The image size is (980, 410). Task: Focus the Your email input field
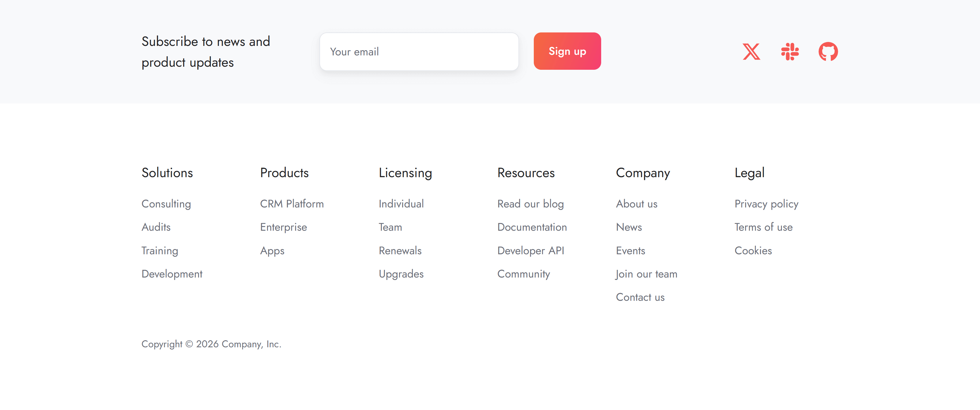point(419,52)
